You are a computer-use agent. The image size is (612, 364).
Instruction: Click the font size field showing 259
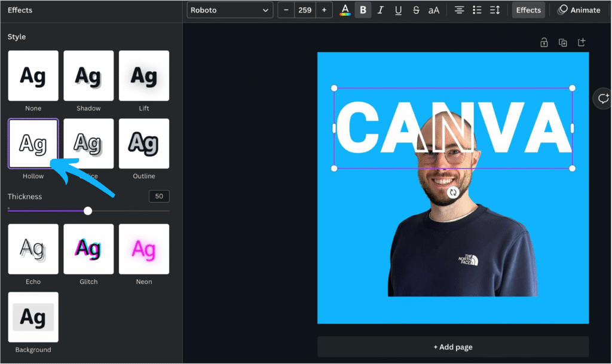coord(305,10)
